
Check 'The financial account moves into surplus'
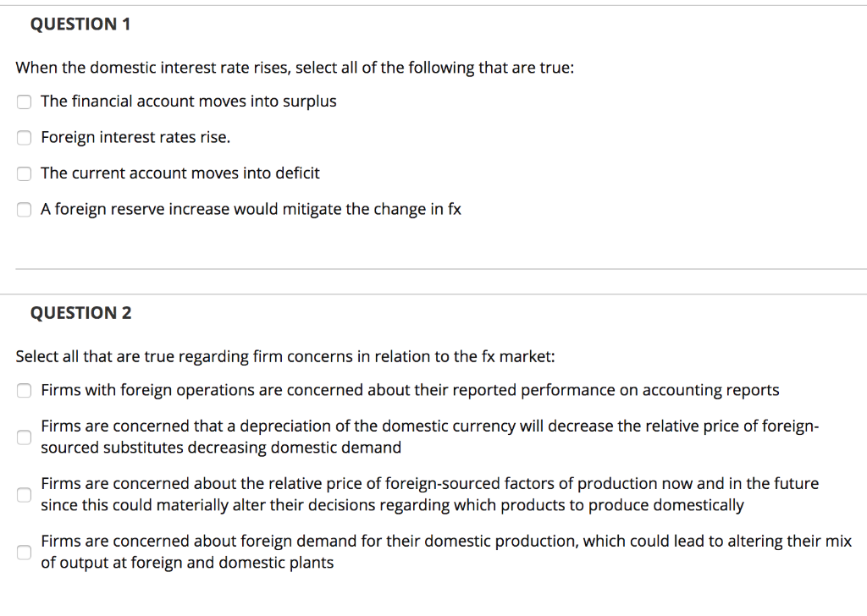tap(24, 102)
